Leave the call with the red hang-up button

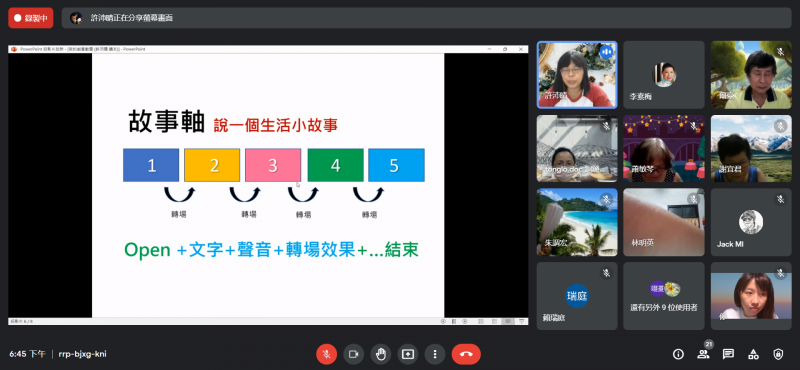click(466, 354)
